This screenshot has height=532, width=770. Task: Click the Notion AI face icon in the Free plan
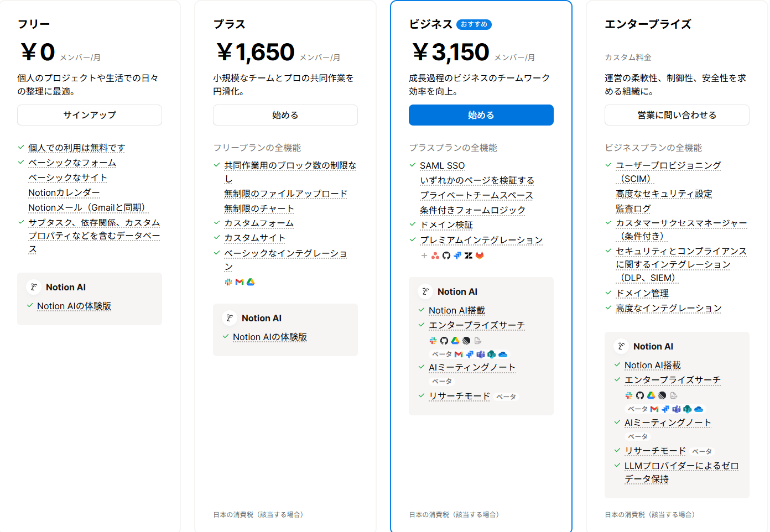click(34, 287)
